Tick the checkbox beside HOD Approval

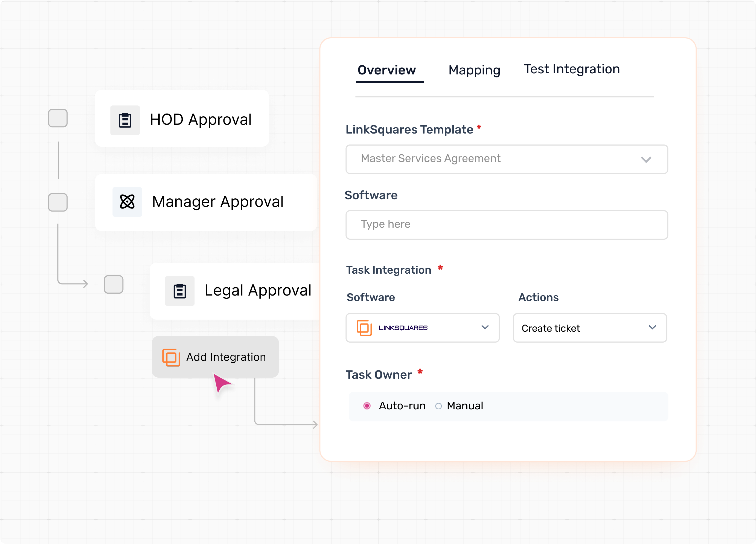point(58,118)
